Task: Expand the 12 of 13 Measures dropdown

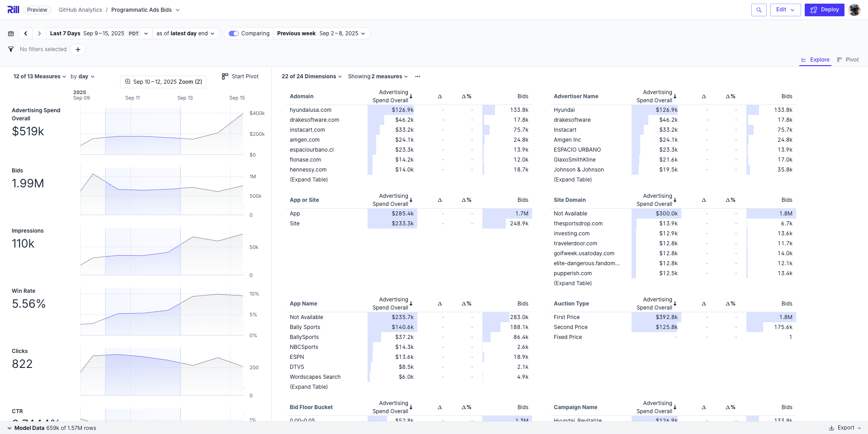Action: (40, 76)
